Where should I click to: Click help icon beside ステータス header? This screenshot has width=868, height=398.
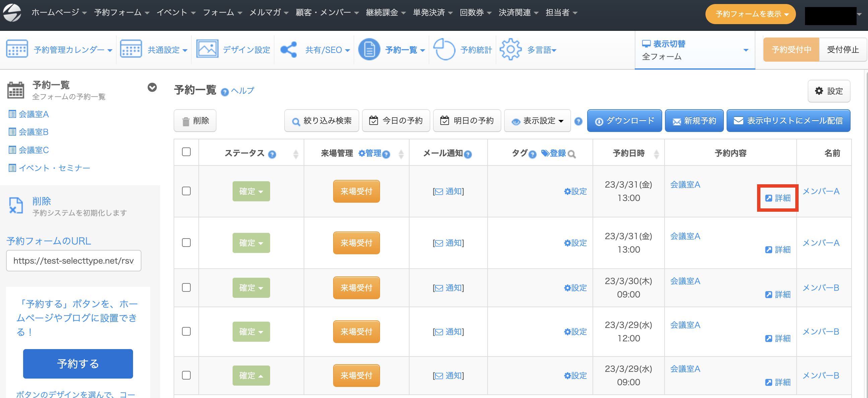(x=272, y=154)
